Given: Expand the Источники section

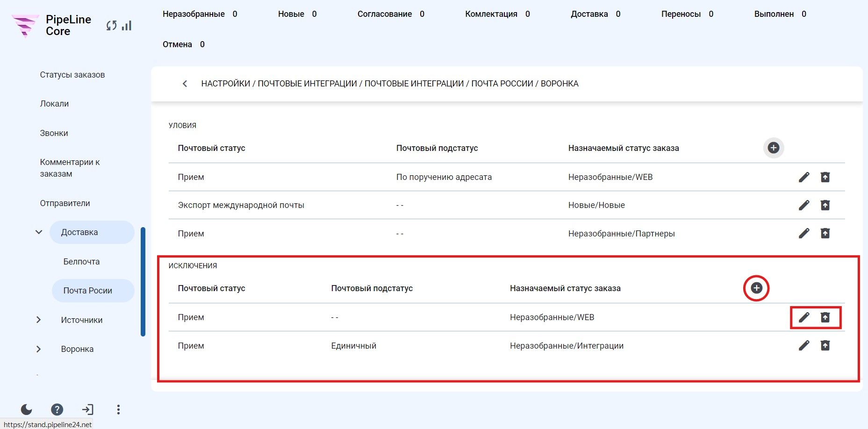Looking at the screenshot, I should (39, 320).
